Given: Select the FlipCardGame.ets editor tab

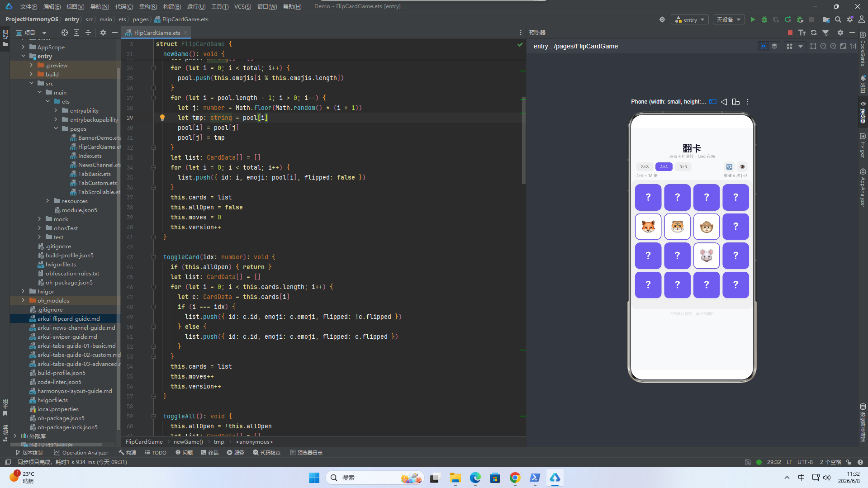Looking at the screenshot, I should (157, 33).
